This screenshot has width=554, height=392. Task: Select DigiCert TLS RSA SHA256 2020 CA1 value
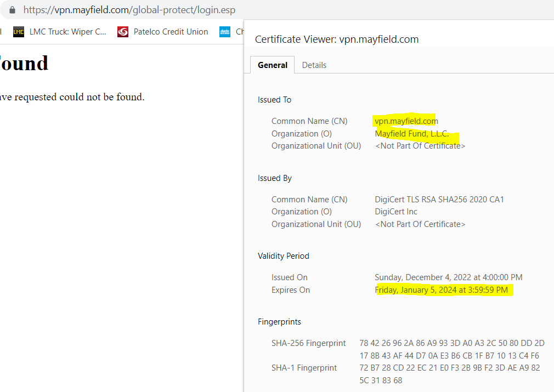click(x=439, y=200)
